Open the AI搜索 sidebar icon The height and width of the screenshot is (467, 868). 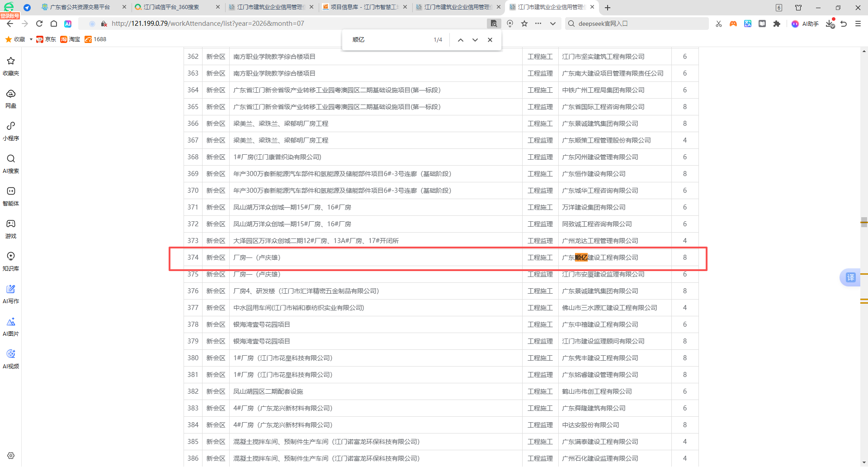tap(11, 164)
